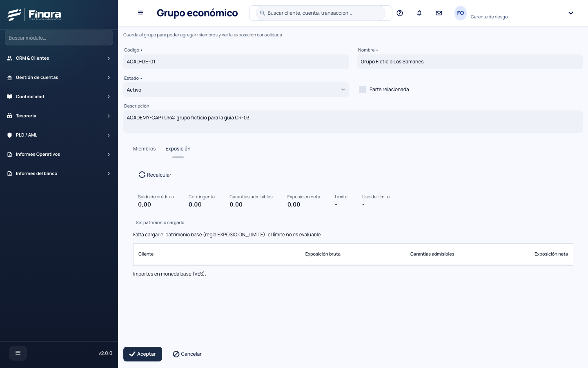The image size is (588, 368).
Task: Expand the Gestión de cuentas chevron
Action: 109,78
